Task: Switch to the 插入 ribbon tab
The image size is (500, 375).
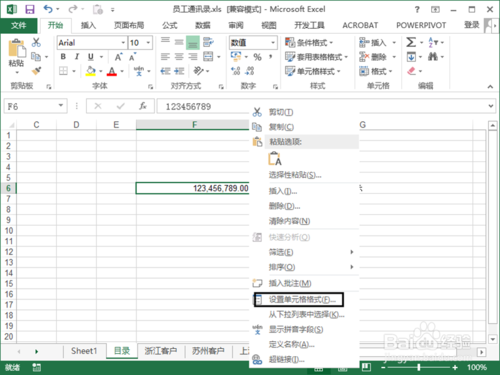Action: coord(88,25)
